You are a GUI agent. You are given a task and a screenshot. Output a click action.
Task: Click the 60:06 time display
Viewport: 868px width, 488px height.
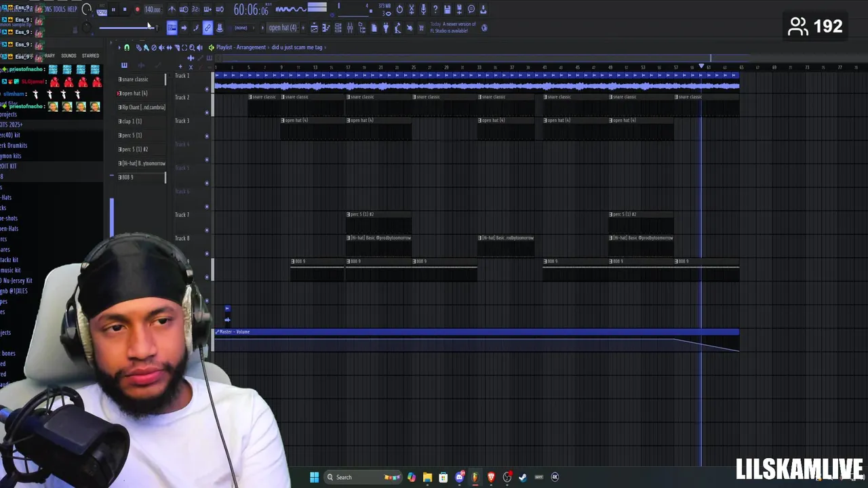pos(251,9)
